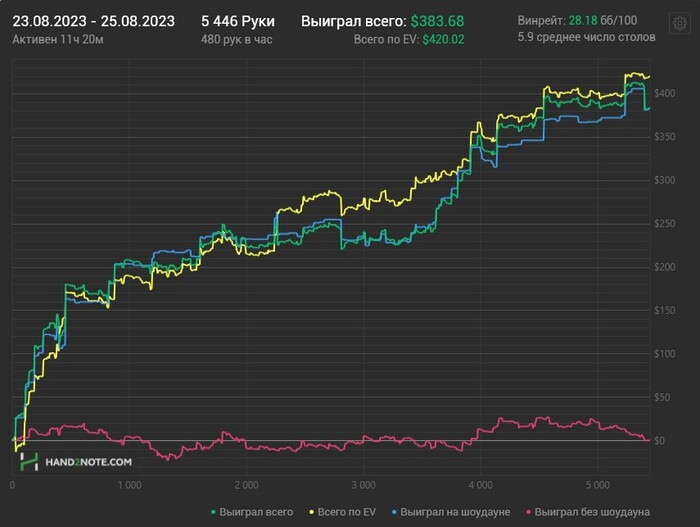
Task: Click the '$100' y-axis label
Action: pos(664,353)
